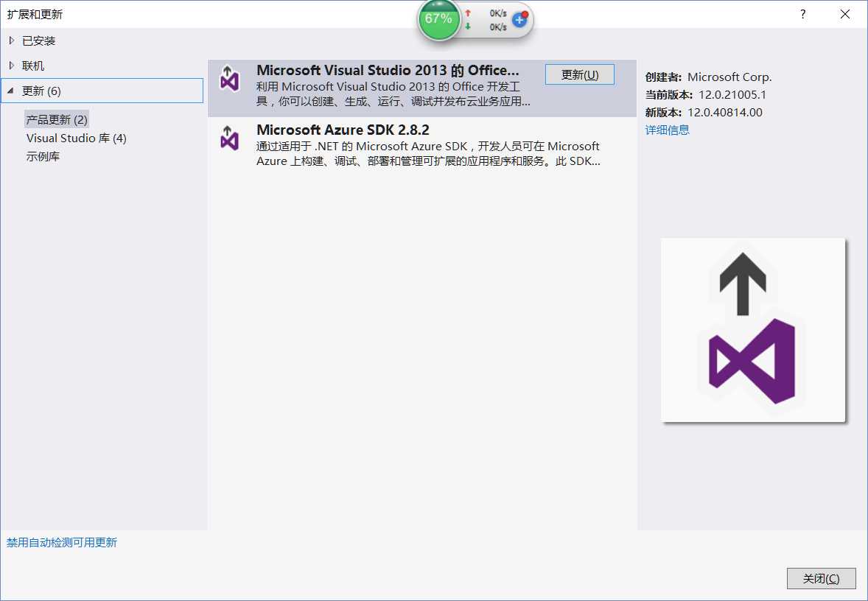Image resolution: width=868 pixels, height=601 pixels.
Task: Click the 新版本 12.0.40814.00 value
Action: [x=724, y=113]
